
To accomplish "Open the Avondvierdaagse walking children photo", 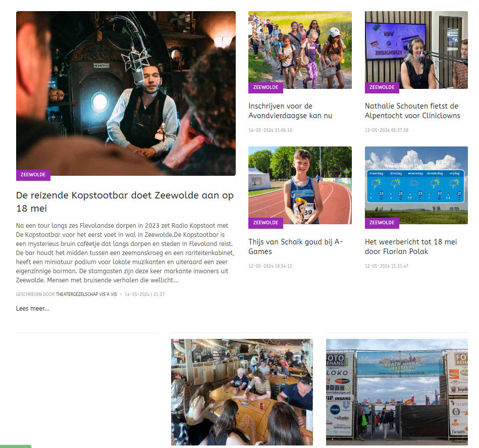I will point(300,50).
